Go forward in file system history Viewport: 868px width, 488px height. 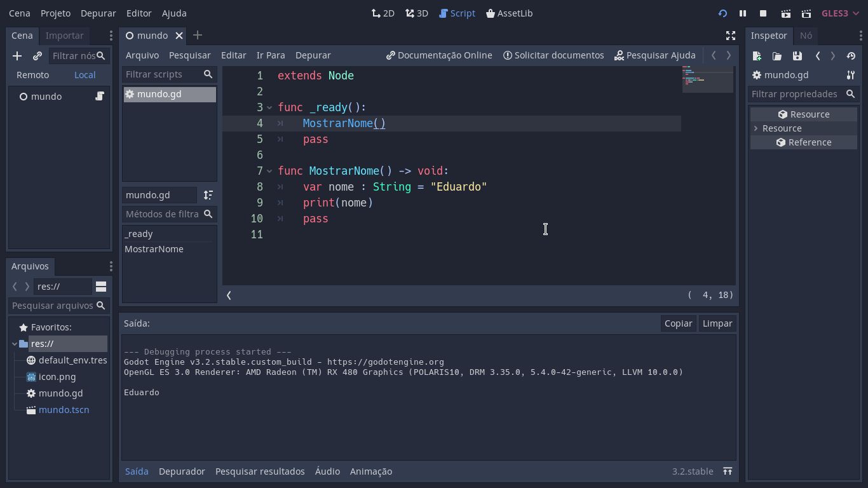(x=27, y=287)
